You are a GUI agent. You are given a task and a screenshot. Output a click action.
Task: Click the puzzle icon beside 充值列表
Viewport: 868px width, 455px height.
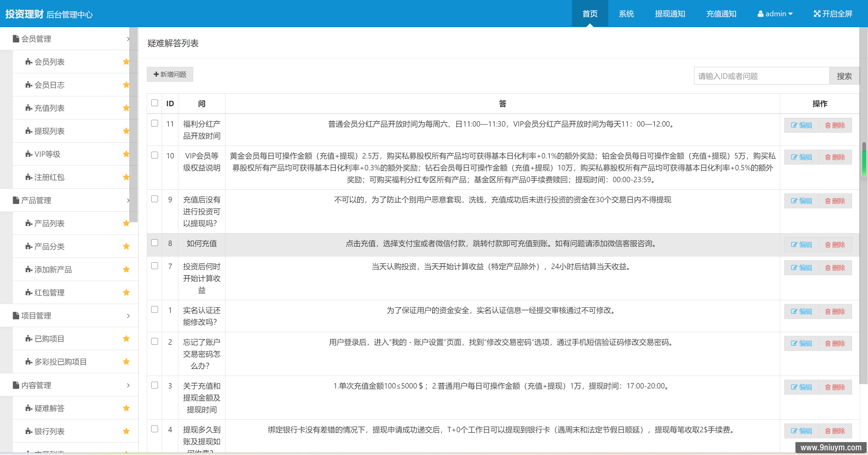29,108
